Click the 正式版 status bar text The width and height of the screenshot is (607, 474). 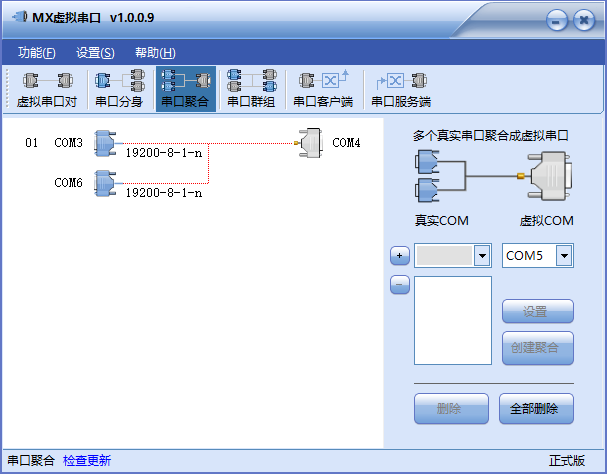(567, 460)
